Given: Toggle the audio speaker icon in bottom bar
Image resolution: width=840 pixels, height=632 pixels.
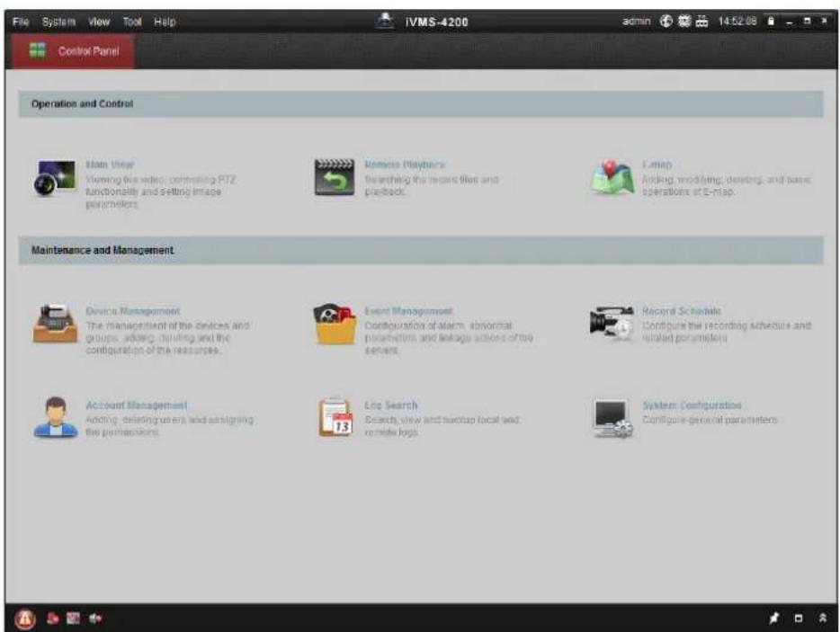Looking at the screenshot, I should pos(95,619).
